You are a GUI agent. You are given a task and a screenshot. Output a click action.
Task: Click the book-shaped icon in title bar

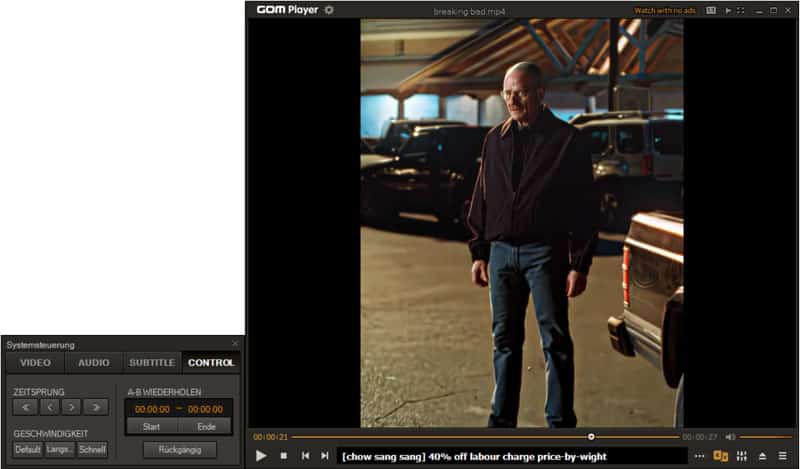[711, 10]
